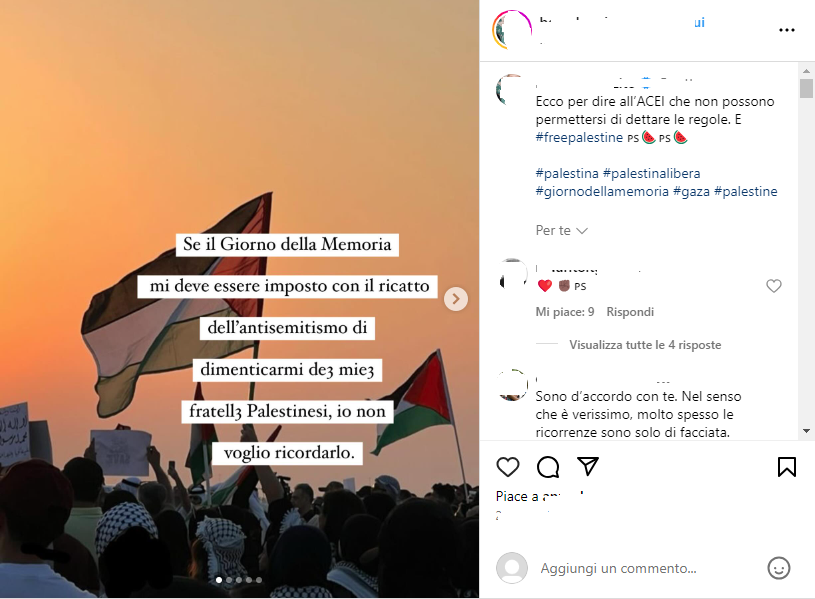This screenshot has height=599, width=815.
Task: Expand Visualizza tutte le 4 risposte
Action: point(645,345)
